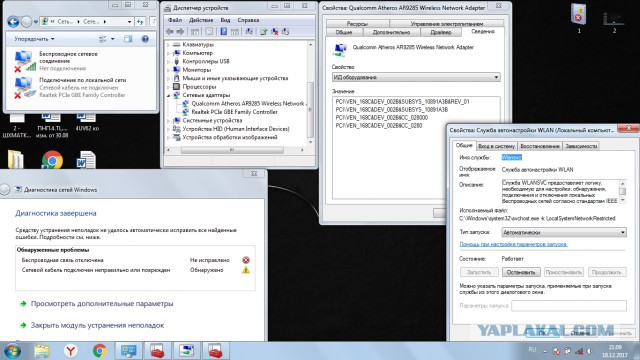Expand Контроллеры USB node
640x360 pixels.
168,62
